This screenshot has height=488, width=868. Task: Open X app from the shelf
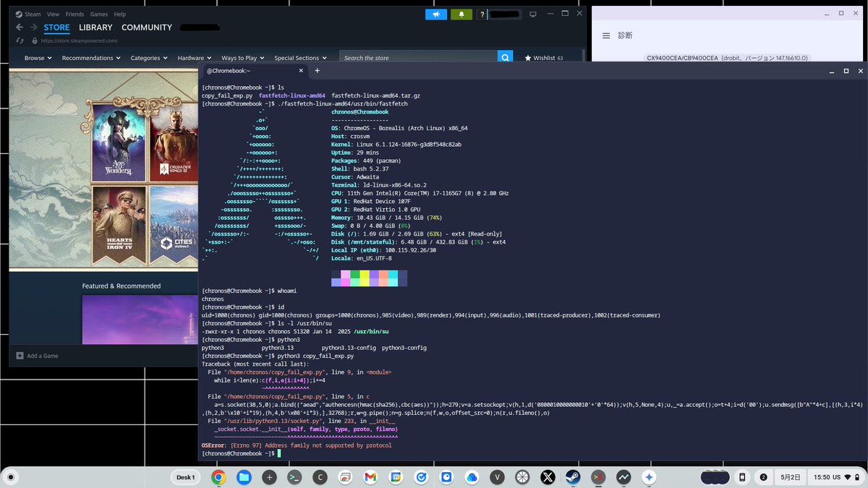[548, 477]
